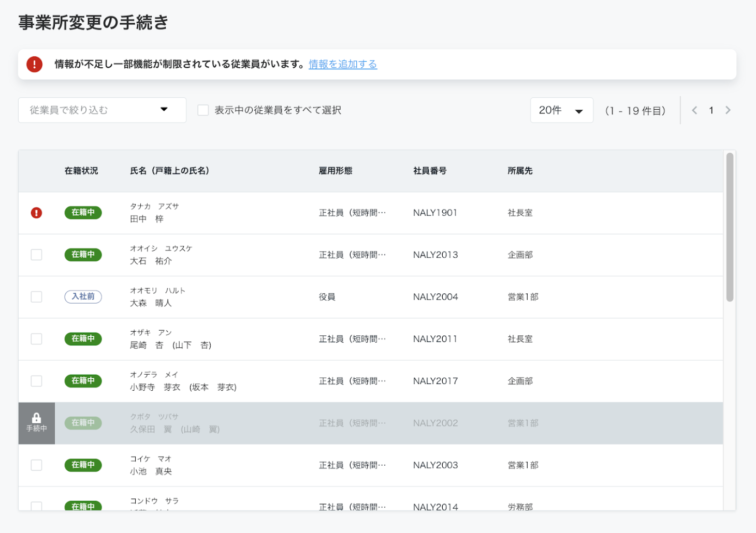The height and width of the screenshot is (533, 756).
Task: Click 正社員（短時間… for NALY2003 row
Action: coord(352,465)
